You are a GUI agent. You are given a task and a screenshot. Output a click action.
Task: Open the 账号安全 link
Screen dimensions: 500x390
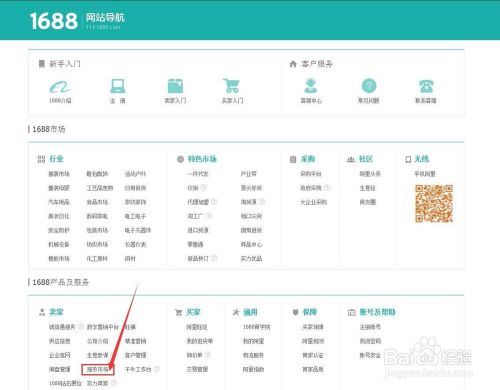(x=370, y=355)
